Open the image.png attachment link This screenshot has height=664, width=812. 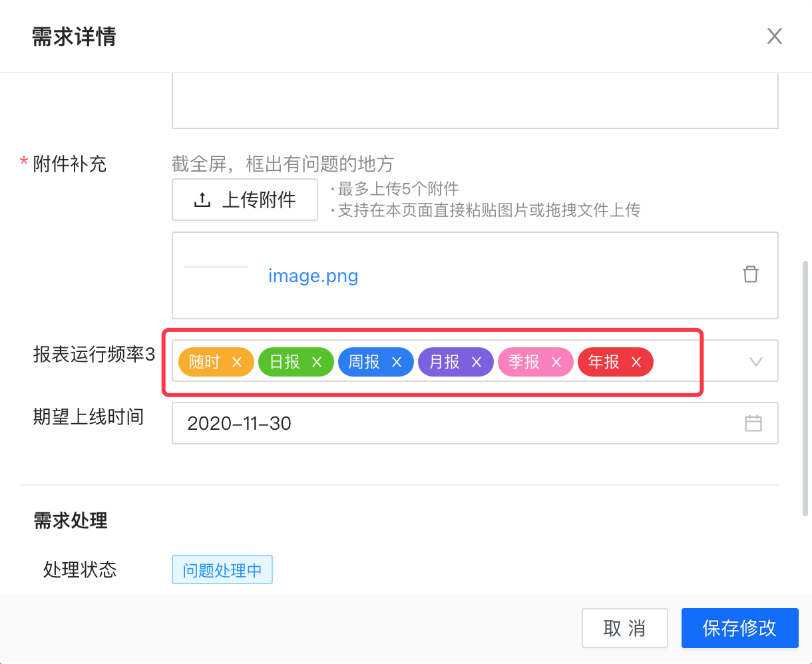313,275
